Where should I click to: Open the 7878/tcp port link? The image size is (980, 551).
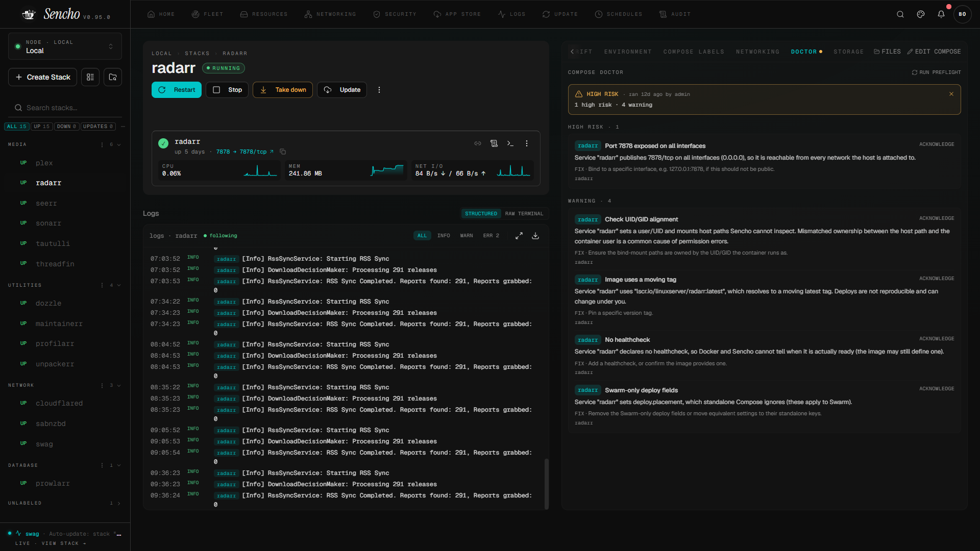[245, 152]
